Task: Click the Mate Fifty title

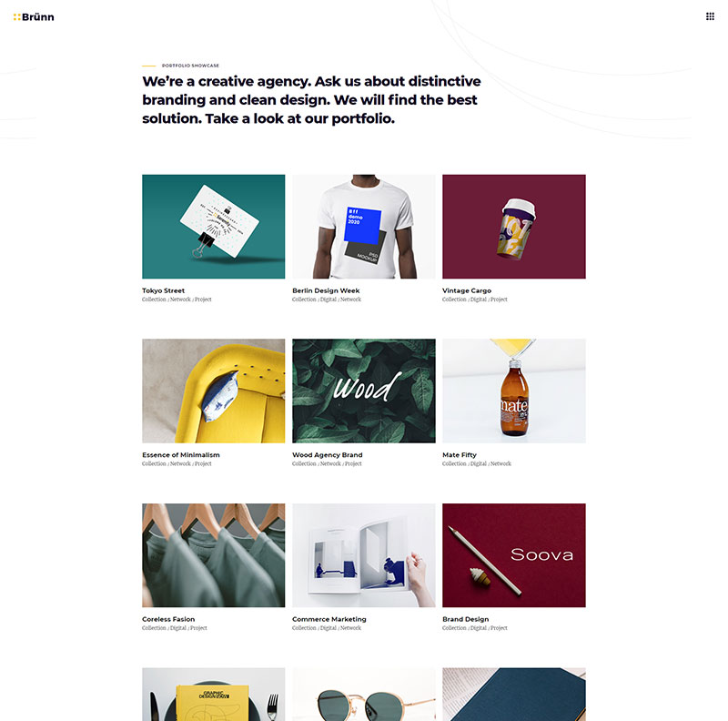Action: pos(460,455)
